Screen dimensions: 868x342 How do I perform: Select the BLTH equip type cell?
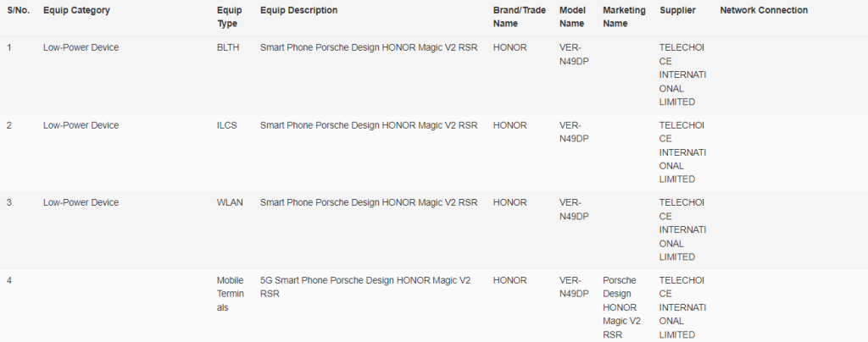pos(229,47)
